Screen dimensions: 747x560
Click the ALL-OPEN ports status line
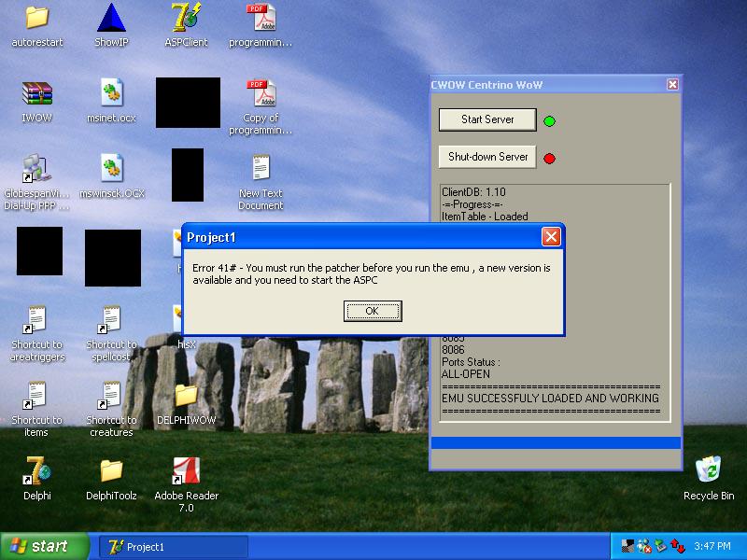point(465,374)
